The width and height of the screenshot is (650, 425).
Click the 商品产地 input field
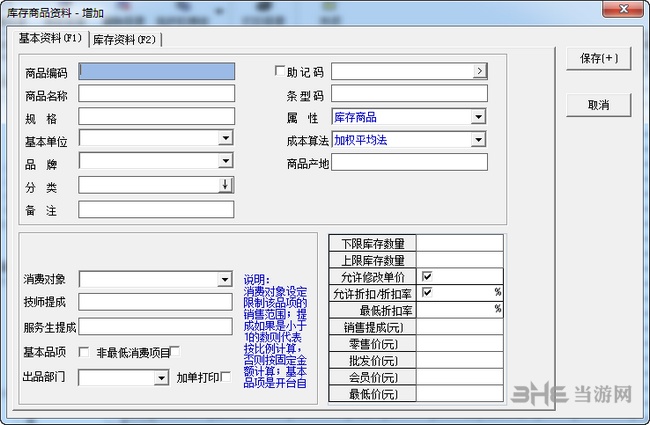410,162
